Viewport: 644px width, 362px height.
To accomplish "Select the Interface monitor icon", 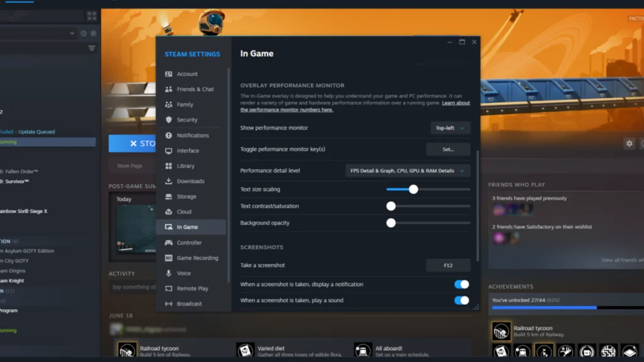I will (169, 151).
